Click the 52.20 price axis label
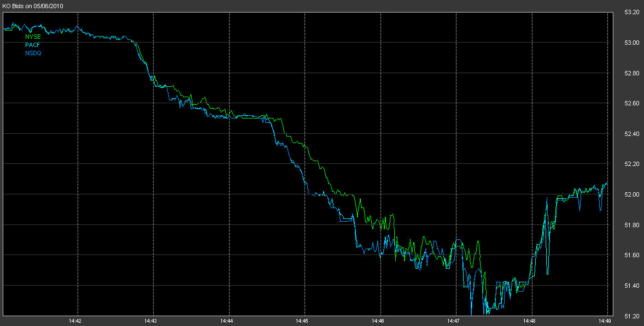Viewport: 644px width, 326px height. (x=631, y=164)
